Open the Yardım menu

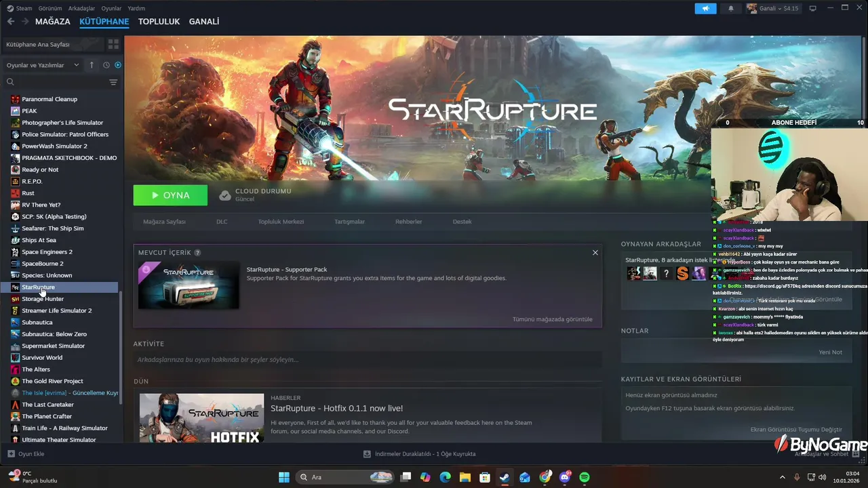(136, 8)
